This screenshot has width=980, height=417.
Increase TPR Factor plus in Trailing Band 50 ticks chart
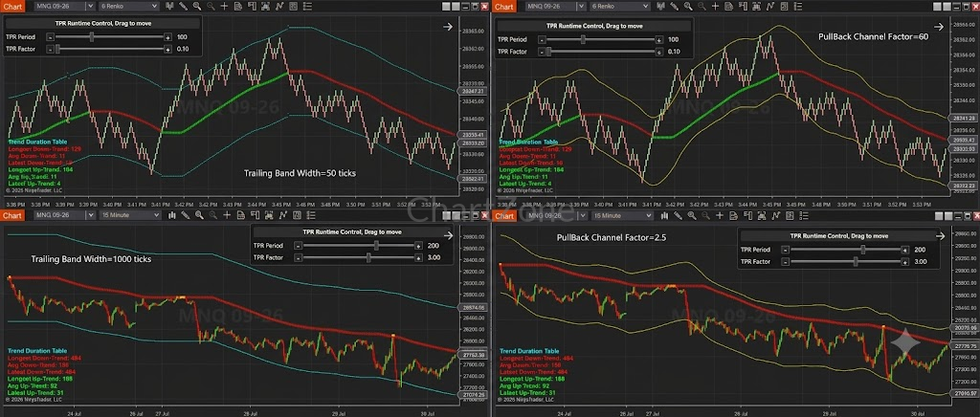[x=167, y=50]
